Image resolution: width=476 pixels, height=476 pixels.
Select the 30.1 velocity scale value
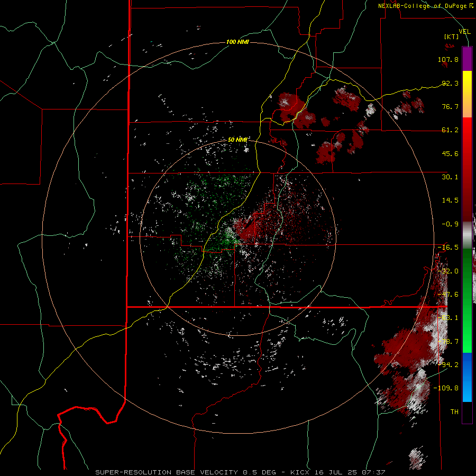[x=450, y=177]
